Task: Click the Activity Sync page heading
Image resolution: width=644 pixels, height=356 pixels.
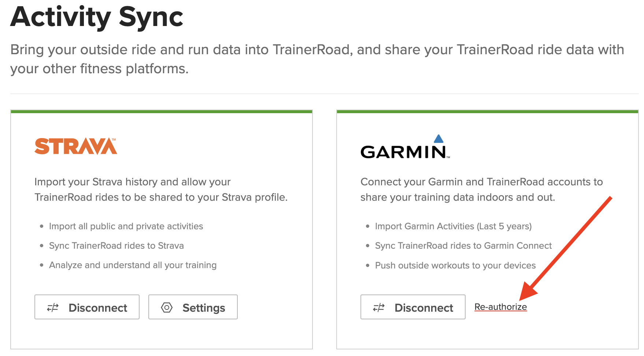Action: [96, 16]
